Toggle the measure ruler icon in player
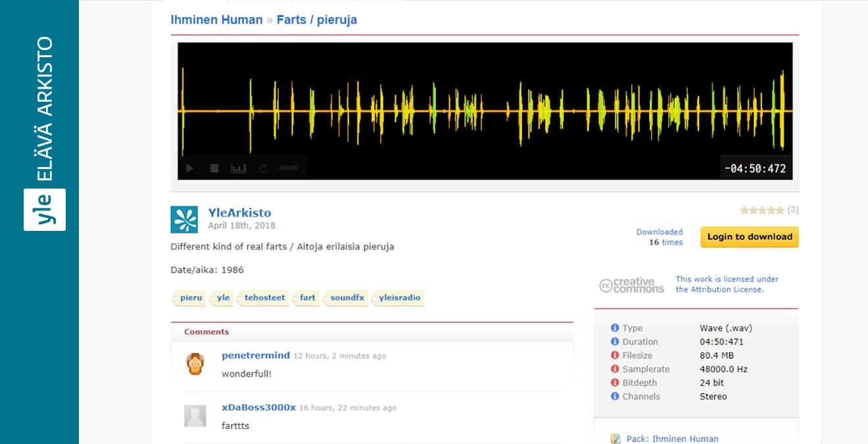 (x=288, y=168)
